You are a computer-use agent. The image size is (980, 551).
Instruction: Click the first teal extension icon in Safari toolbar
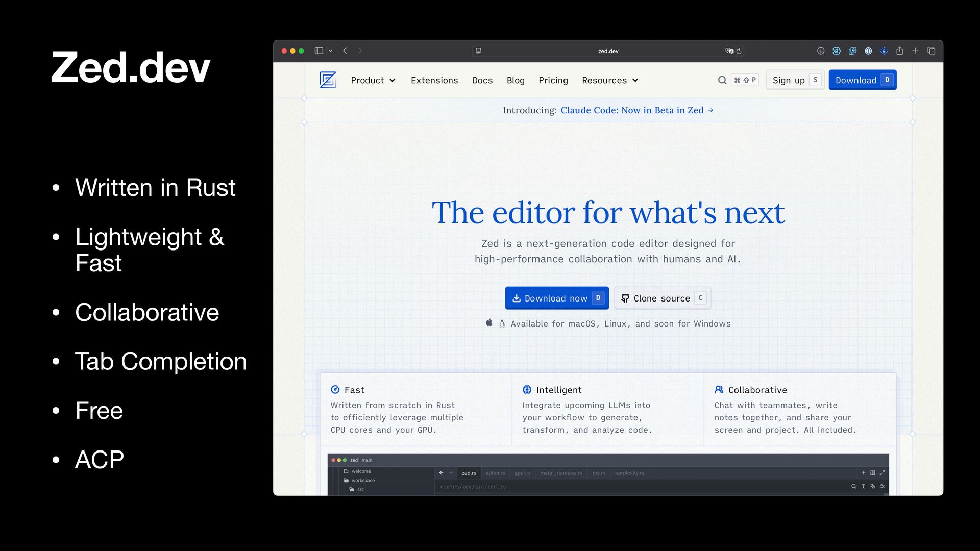[x=837, y=51]
